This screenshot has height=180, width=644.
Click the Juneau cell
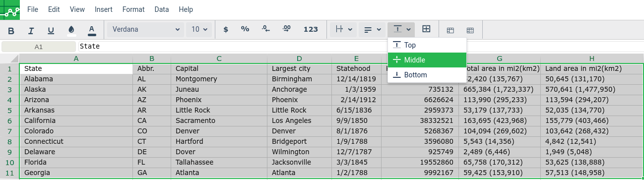pos(219,89)
